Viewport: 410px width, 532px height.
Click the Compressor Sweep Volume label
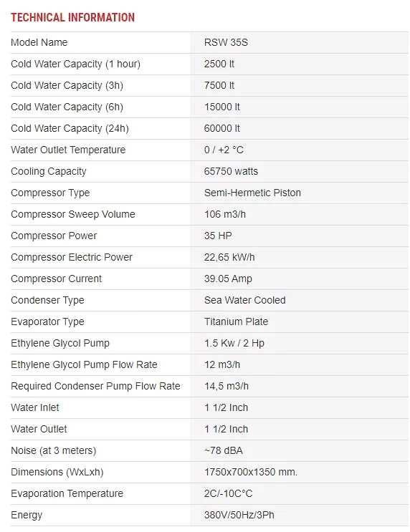[73, 214]
